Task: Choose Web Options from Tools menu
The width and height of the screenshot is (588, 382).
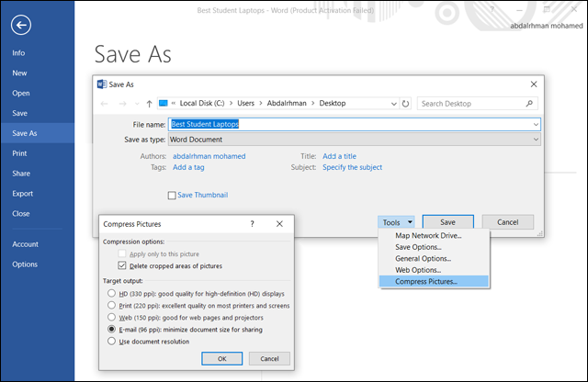Action: (434, 270)
